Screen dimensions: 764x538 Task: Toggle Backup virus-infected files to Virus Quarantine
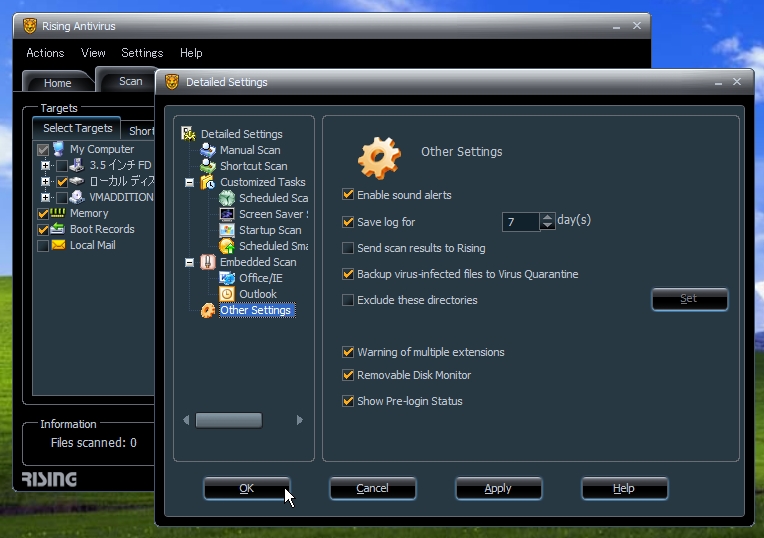tap(348, 274)
